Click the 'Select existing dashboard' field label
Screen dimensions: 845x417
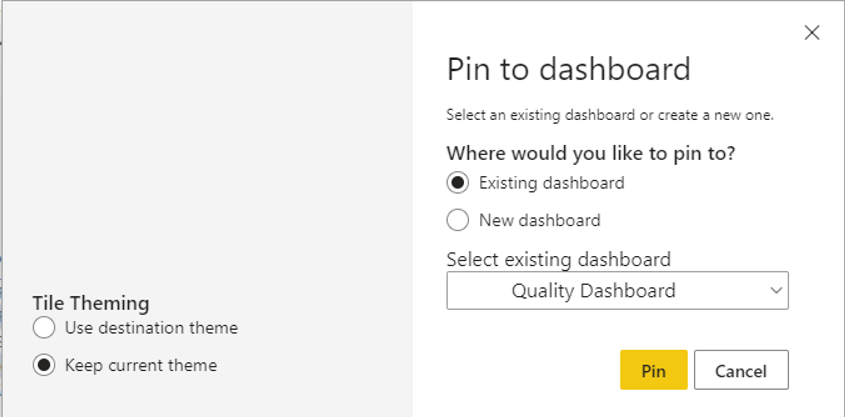559,259
